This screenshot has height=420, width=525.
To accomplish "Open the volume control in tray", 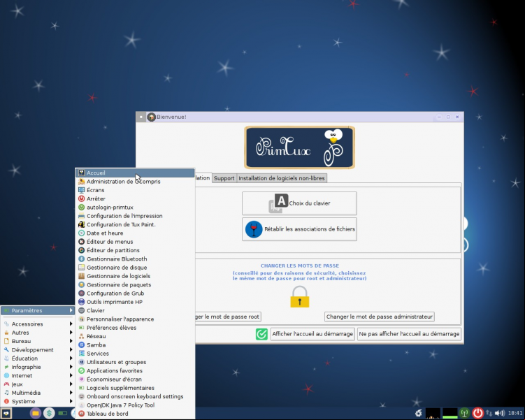I will click(x=500, y=413).
